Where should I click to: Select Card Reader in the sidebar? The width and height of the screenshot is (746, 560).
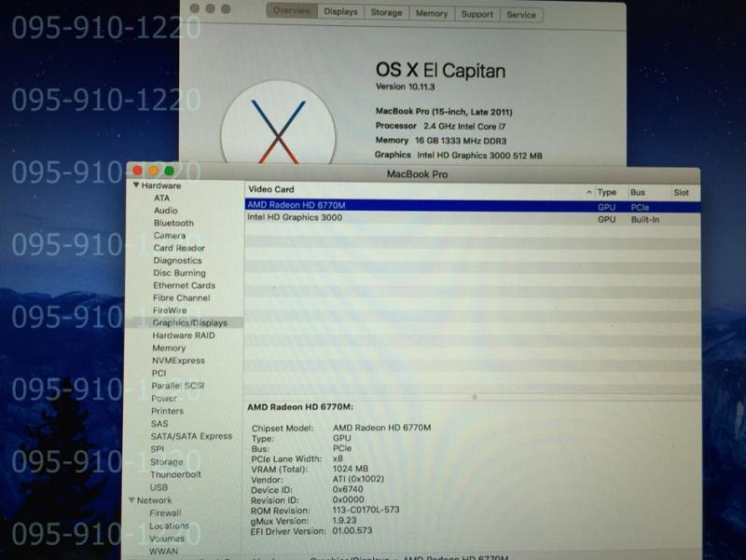point(179,248)
